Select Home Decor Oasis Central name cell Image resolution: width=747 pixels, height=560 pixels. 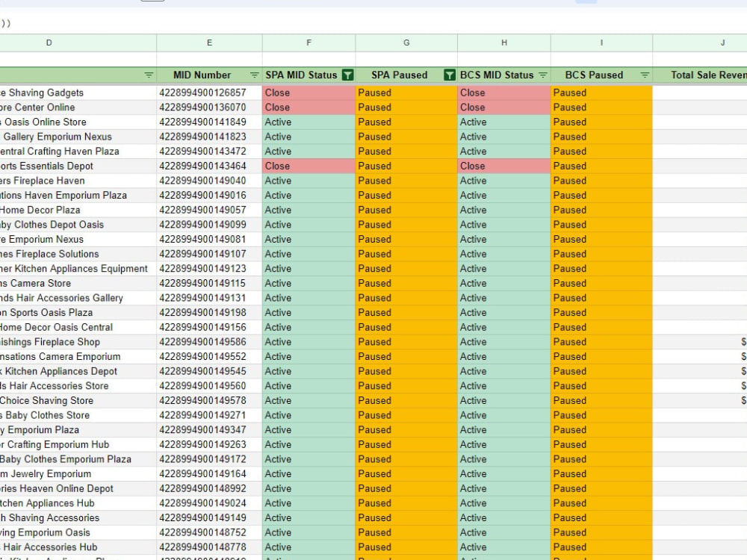click(78, 328)
